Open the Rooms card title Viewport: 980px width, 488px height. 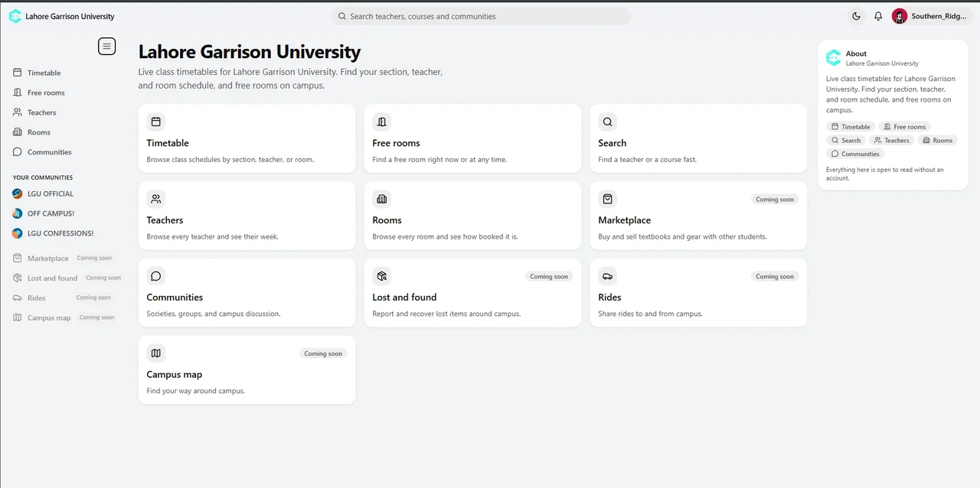tap(387, 220)
